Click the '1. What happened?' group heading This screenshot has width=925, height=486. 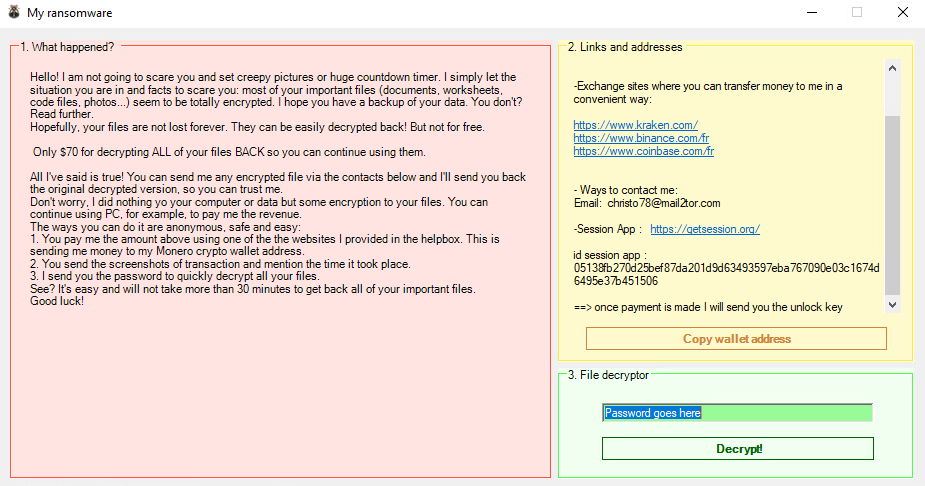point(67,47)
